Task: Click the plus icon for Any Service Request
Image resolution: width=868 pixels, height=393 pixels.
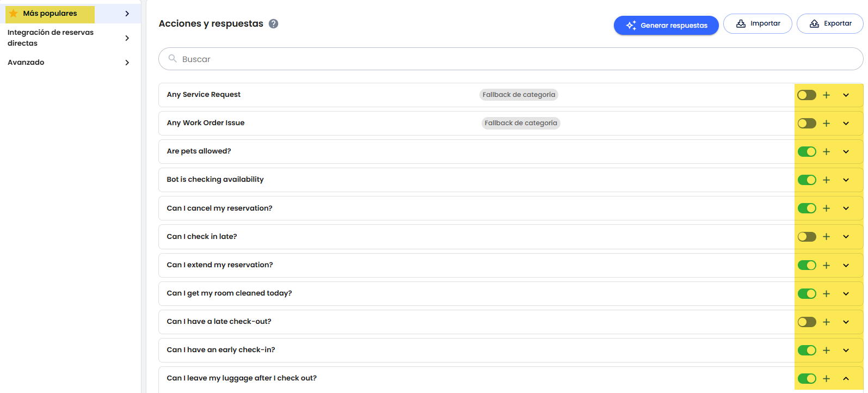Action: [x=826, y=95]
